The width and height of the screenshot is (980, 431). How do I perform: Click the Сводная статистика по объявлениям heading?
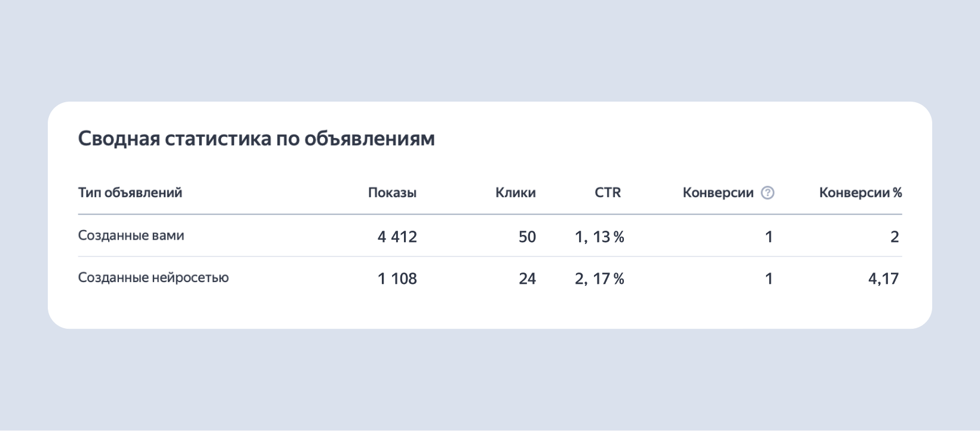coord(256,139)
